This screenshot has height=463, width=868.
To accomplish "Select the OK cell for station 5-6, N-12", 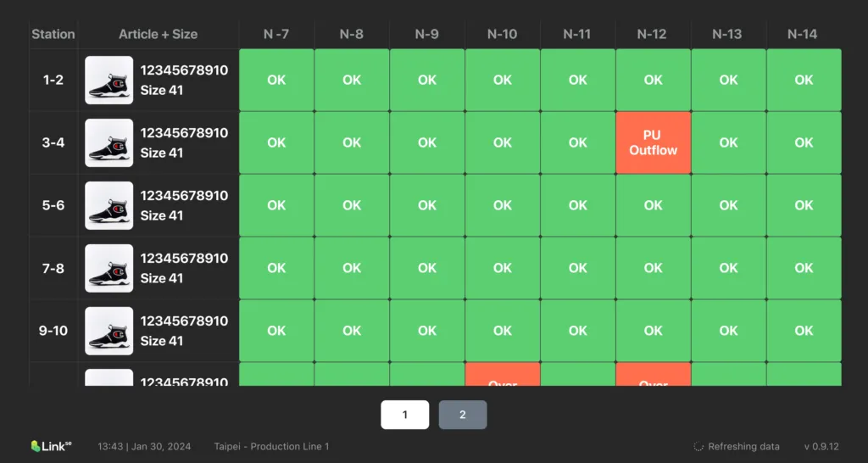I will pos(654,205).
